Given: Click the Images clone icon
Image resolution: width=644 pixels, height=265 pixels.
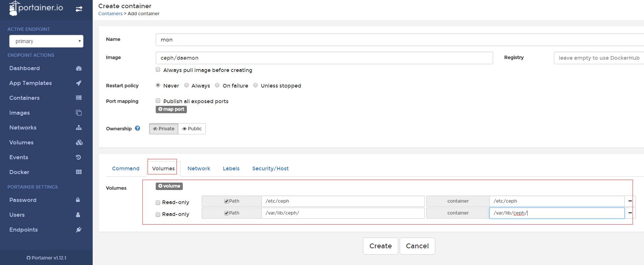Looking at the screenshot, I should [79, 113].
